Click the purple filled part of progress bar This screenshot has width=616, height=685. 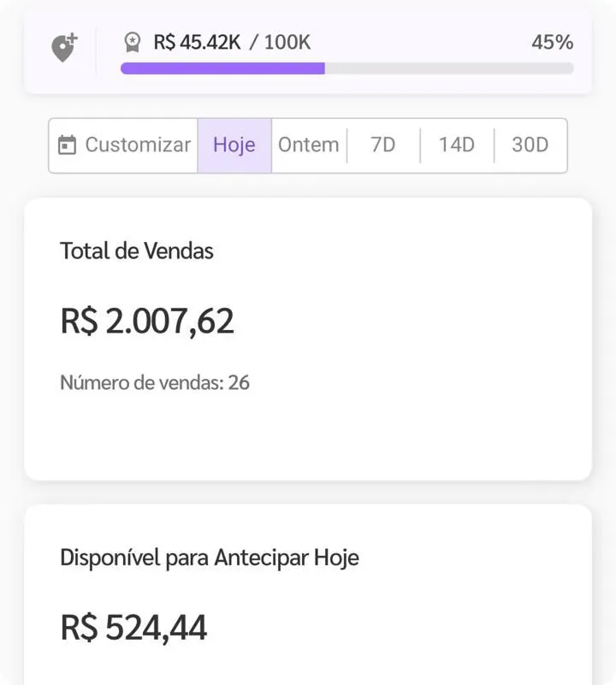tap(222, 68)
